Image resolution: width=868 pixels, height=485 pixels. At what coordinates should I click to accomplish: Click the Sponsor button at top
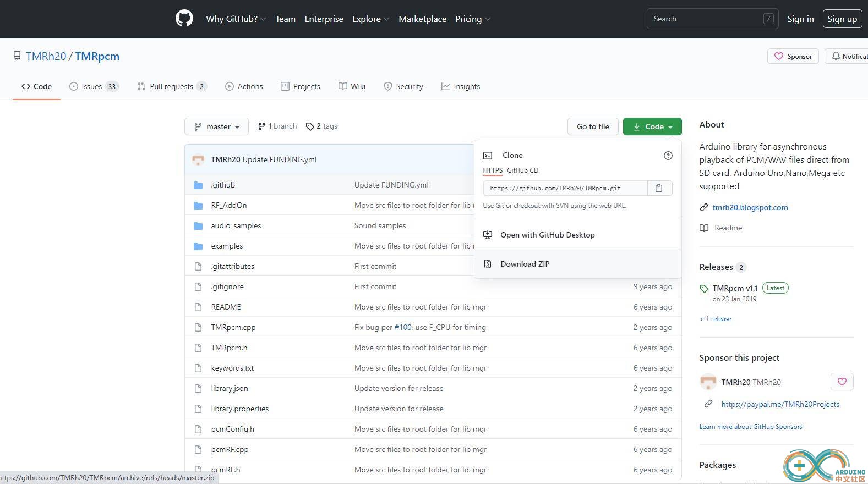[x=793, y=56]
